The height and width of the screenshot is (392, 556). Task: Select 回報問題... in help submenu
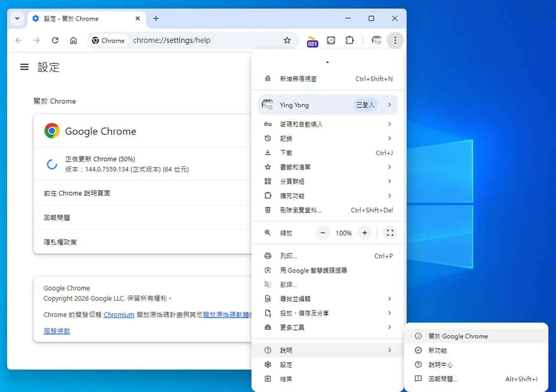click(476, 379)
